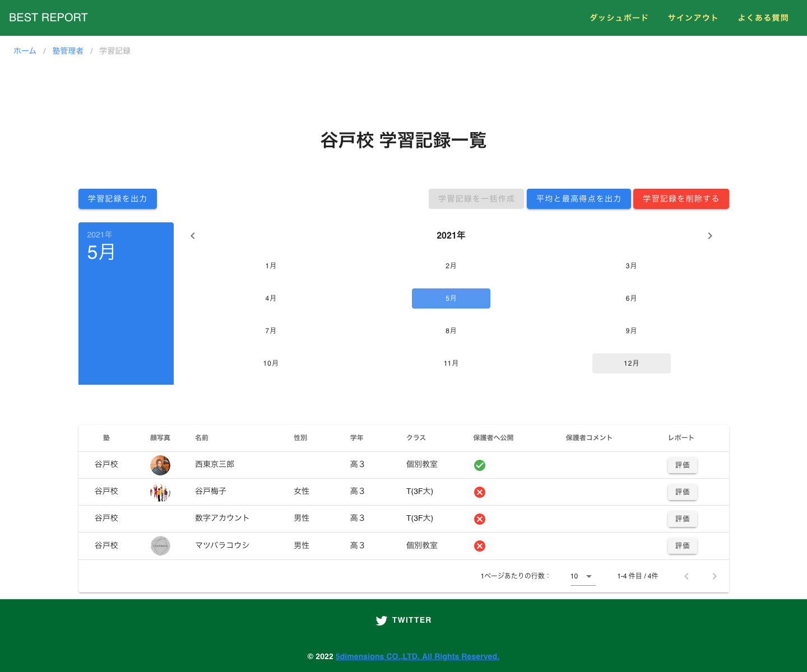This screenshot has width=807, height=672.
Task: Select 10月 in month picker
Action: [271, 363]
